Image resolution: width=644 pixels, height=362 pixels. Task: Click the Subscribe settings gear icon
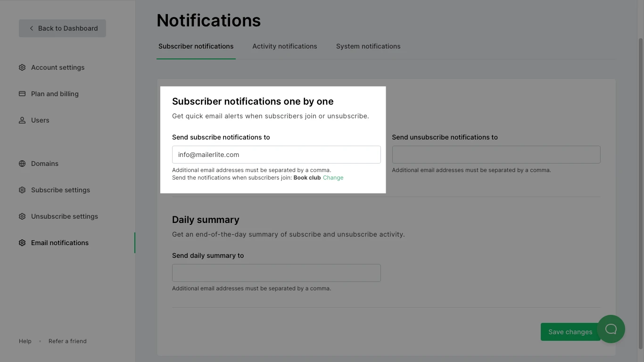tap(22, 190)
